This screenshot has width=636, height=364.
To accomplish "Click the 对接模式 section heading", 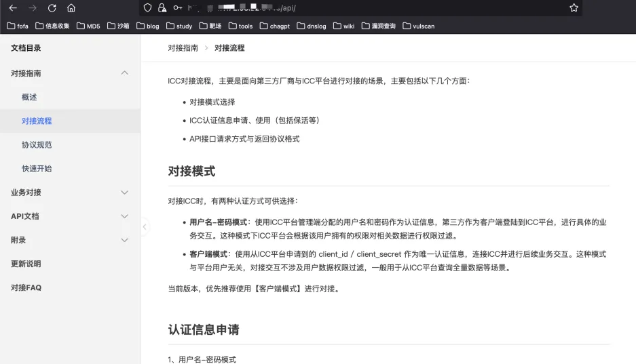I will coord(191,171).
